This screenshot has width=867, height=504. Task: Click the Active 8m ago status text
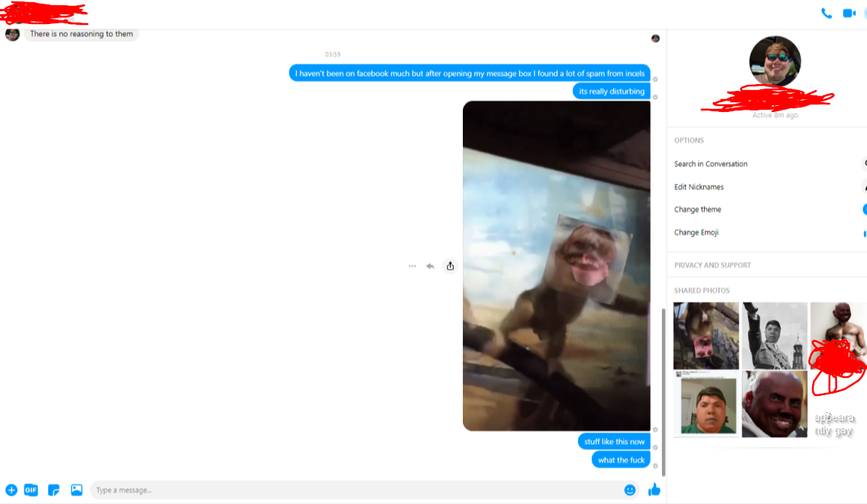775,116
